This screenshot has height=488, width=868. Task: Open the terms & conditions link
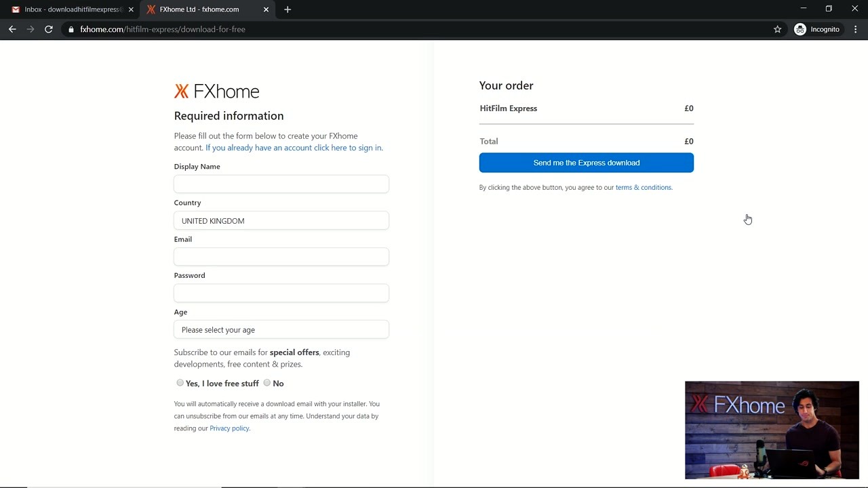[642, 187]
